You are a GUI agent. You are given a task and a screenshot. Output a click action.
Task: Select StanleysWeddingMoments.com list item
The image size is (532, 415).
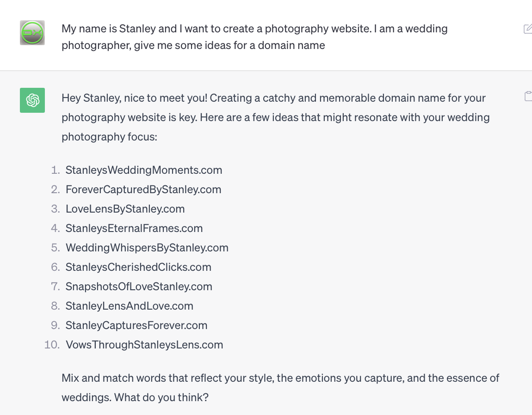point(144,170)
